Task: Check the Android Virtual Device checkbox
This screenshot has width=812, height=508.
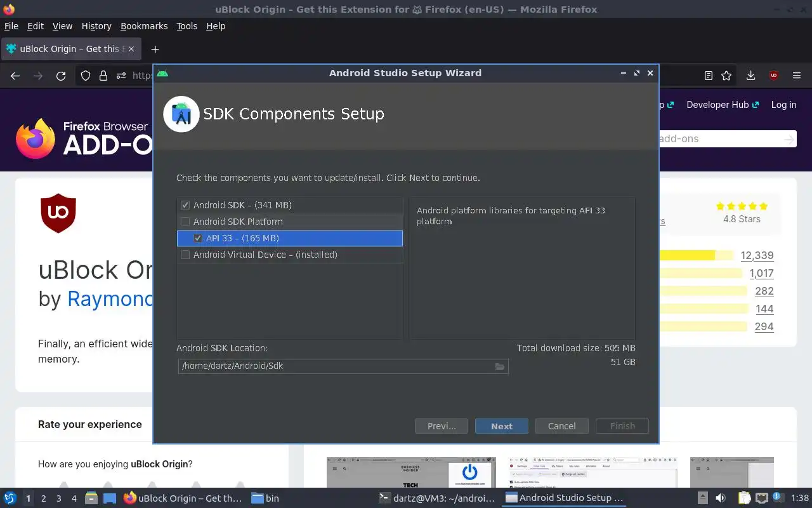Action: tap(185, 255)
